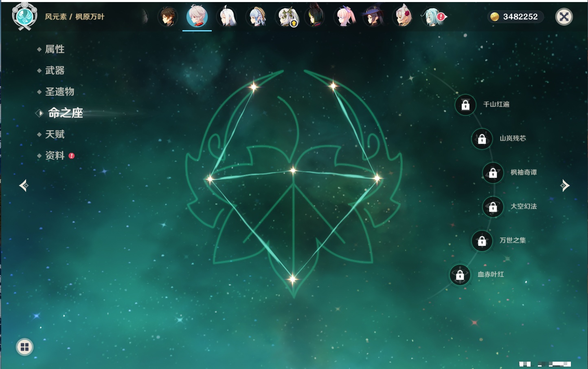The height and width of the screenshot is (369, 588).
Task: Open the 圣遗物 artifacts tab
Action: 59,92
